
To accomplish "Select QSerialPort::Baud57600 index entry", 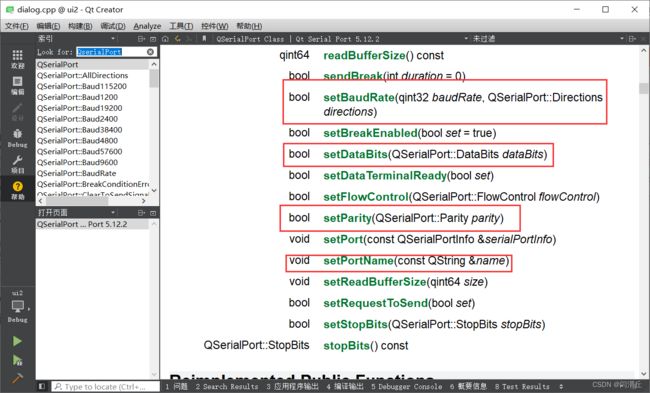I will (92, 152).
